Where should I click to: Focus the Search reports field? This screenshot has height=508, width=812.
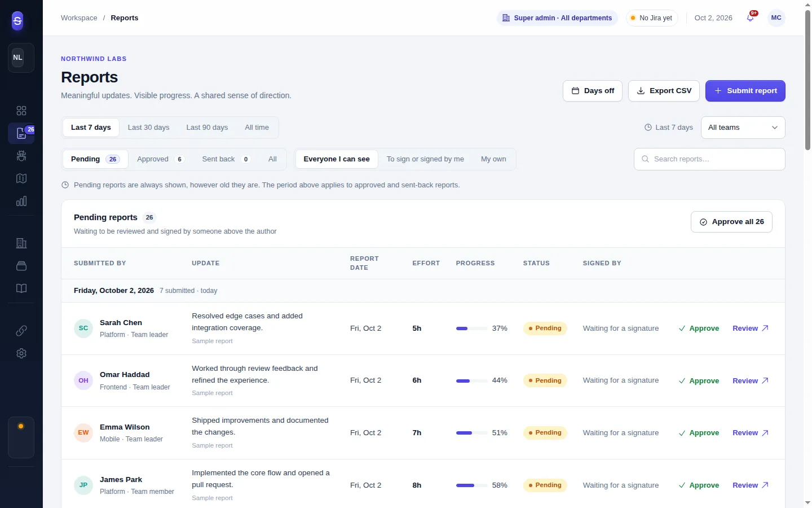[709, 159]
